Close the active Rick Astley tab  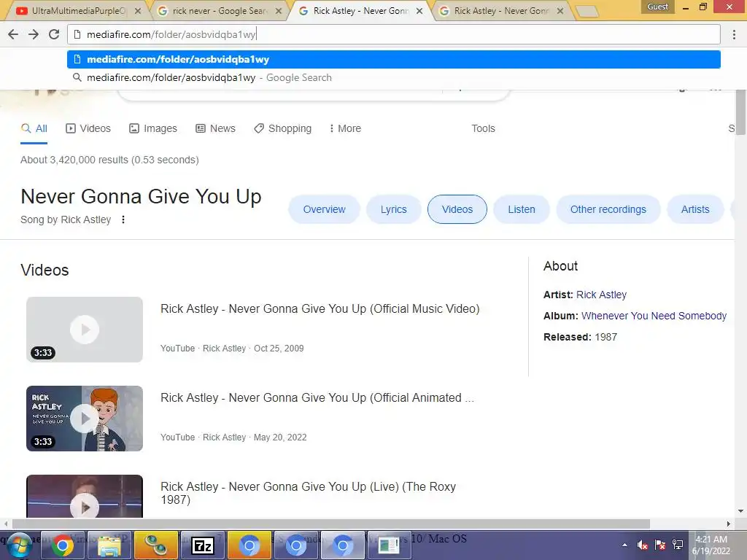coord(419,10)
